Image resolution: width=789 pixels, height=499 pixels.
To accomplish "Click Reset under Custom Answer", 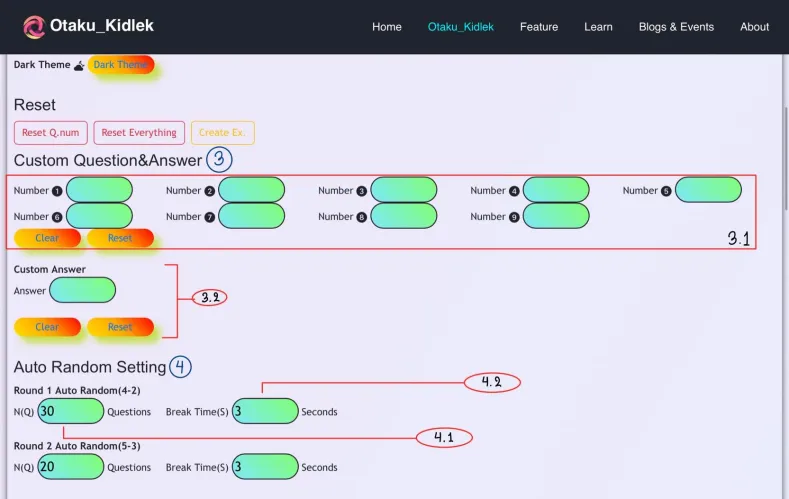I will (x=120, y=327).
